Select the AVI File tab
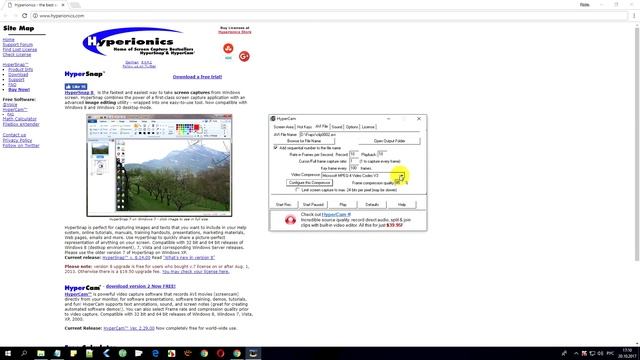The image size is (640, 360). coord(322,127)
